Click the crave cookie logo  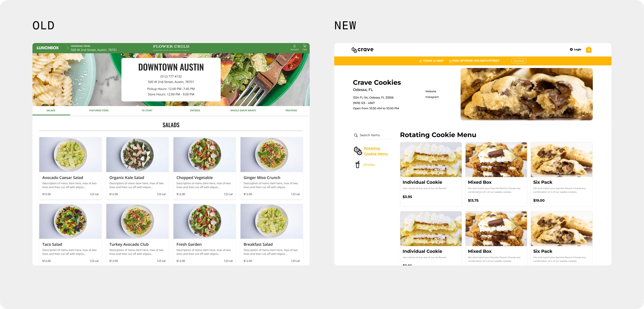tap(362, 49)
